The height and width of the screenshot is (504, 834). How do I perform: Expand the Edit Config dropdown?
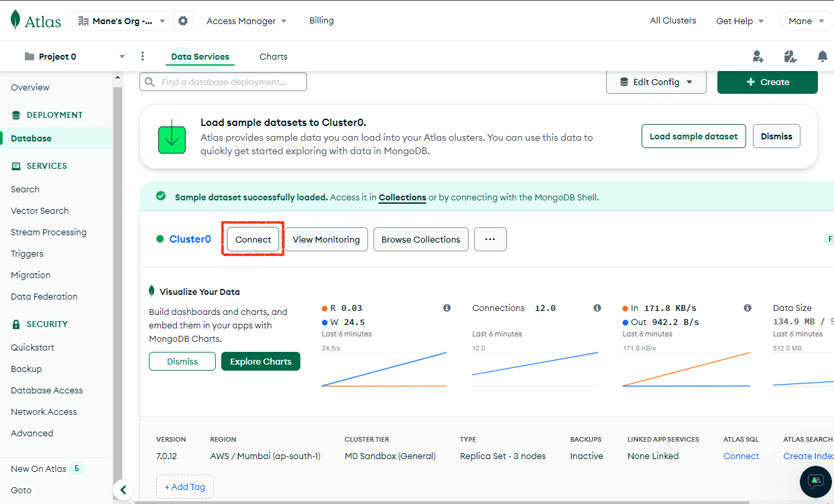(x=656, y=82)
